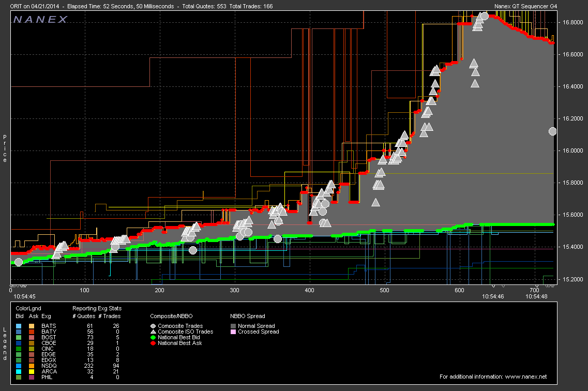Viewport: 588px width, 391px height.
Task: Select 'ORIT on 04/21/2014' in the header
Action: (34, 6)
